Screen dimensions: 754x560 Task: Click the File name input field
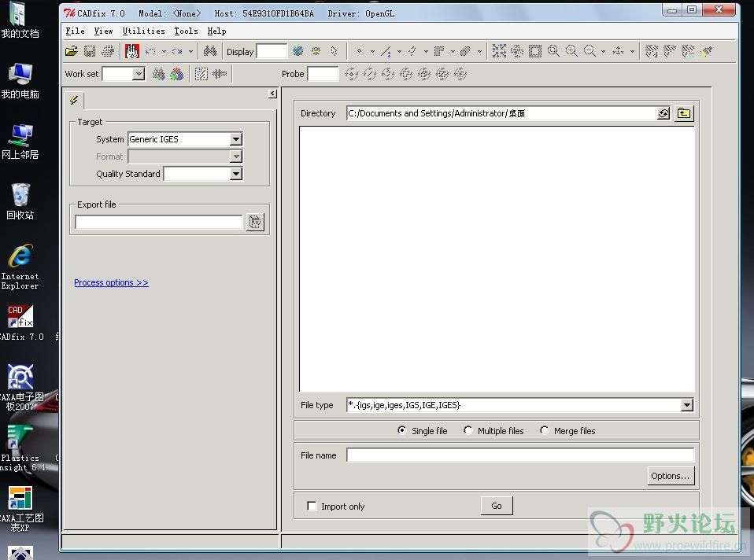pyautogui.click(x=519, y=455)
